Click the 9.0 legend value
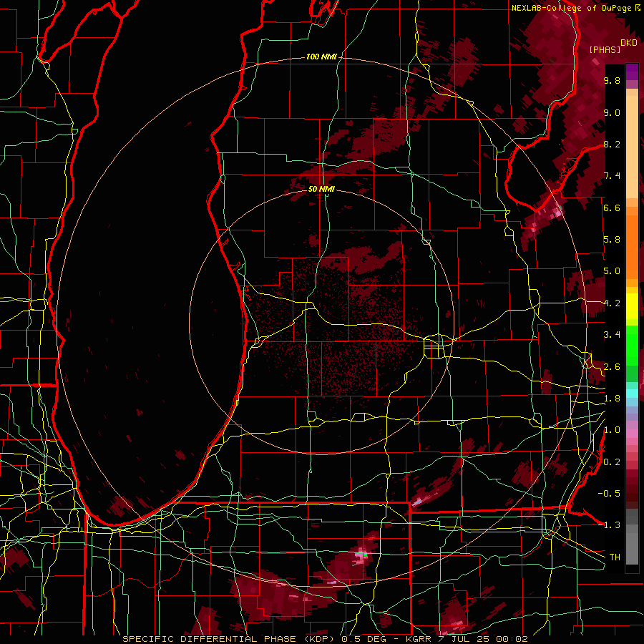The width and height of the screenshot is (644, 644). click(x=612, y=112)
